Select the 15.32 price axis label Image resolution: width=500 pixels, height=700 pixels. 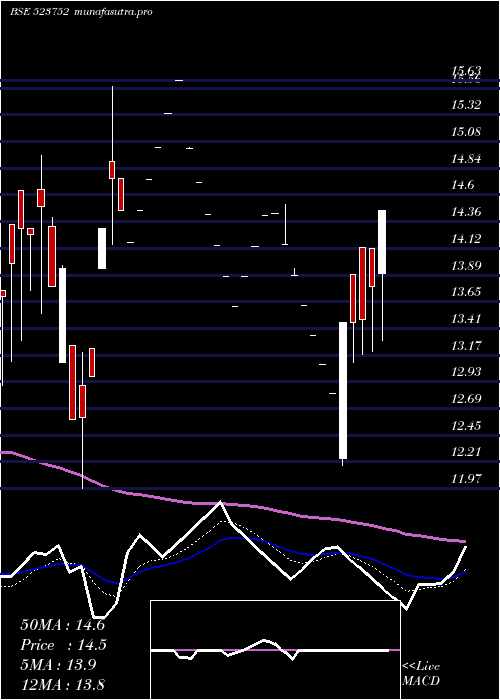click(466, 105)
